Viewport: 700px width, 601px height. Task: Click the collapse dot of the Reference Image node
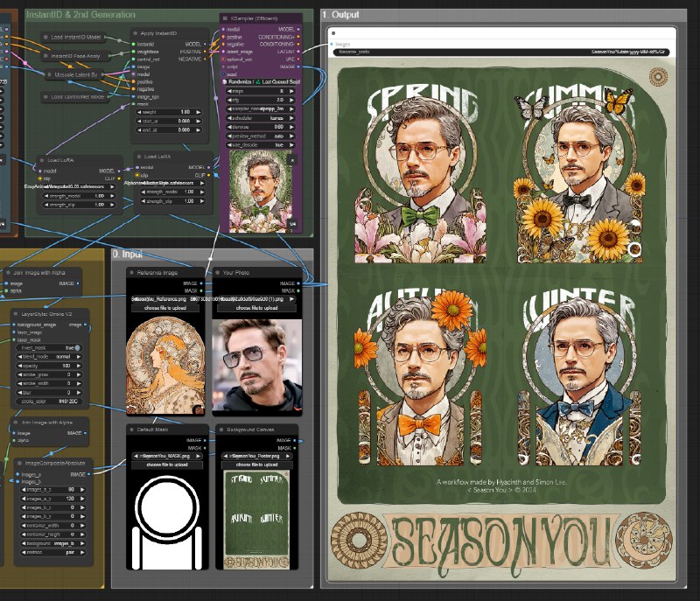point(131,272)
